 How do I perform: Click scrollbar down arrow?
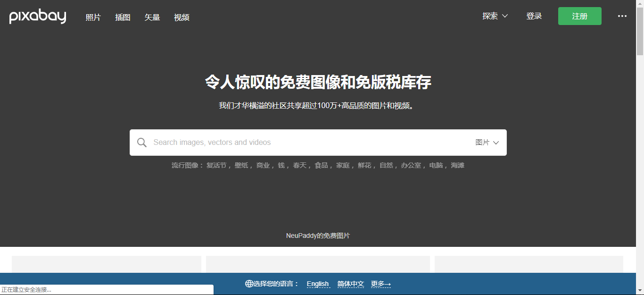(x=640, y=291)
